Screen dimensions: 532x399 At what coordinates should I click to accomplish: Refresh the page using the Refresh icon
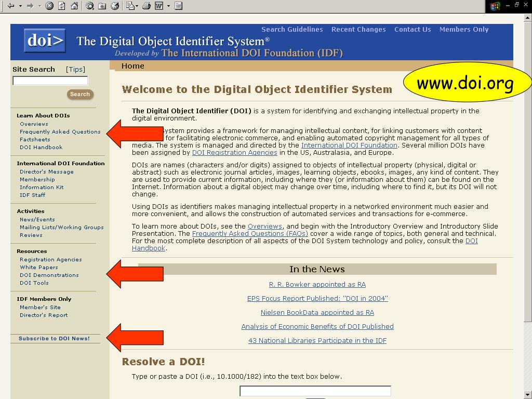click(x=62, y=6)
